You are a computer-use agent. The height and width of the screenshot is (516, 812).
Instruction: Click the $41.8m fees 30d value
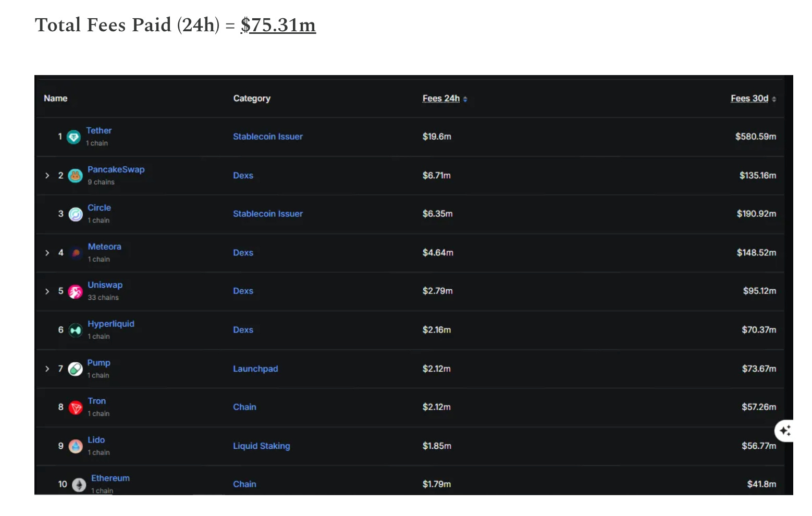(x=762, y=484)
